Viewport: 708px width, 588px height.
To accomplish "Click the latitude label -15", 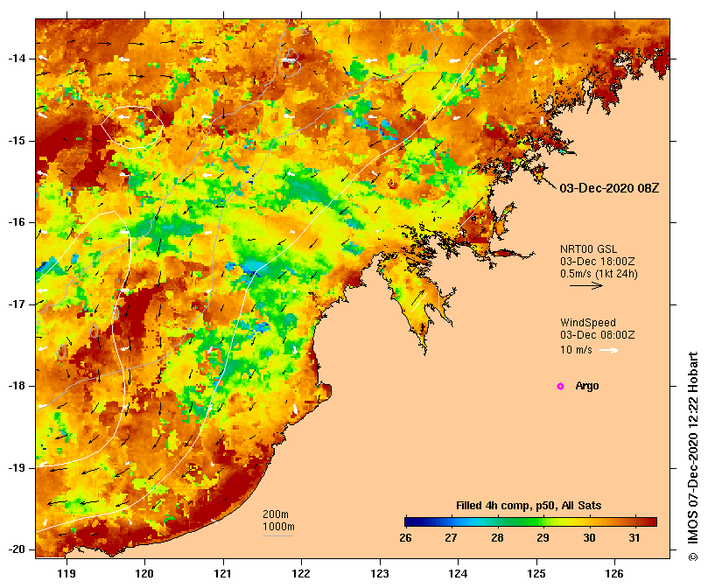I will tap(17, 141).
